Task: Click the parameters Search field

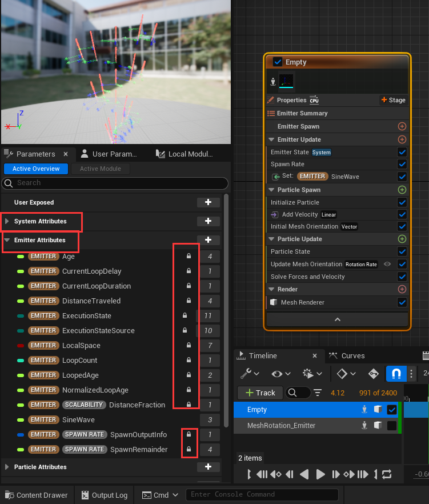Action: click(114, 183)
